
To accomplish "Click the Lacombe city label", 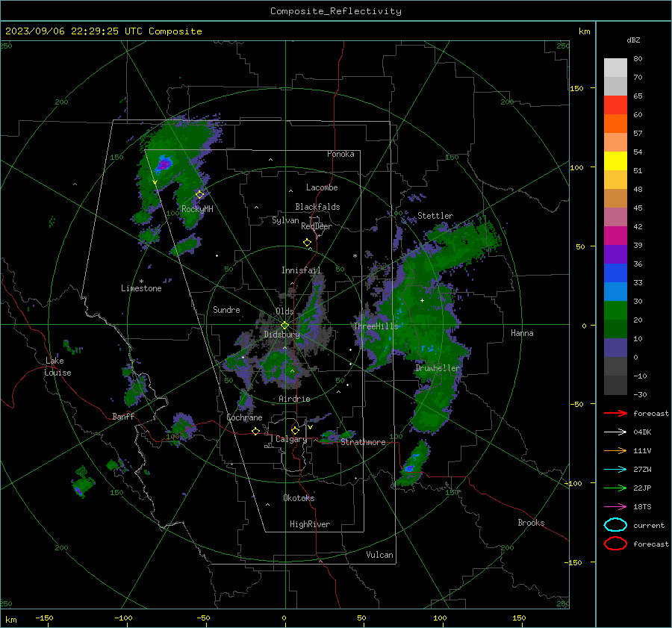I will [x=322, y=187].
